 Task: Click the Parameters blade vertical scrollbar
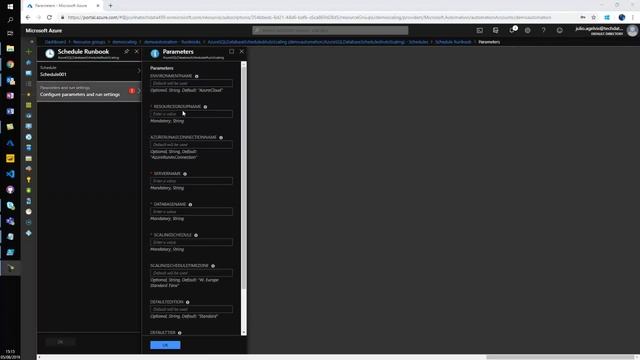tap(244, 178)
